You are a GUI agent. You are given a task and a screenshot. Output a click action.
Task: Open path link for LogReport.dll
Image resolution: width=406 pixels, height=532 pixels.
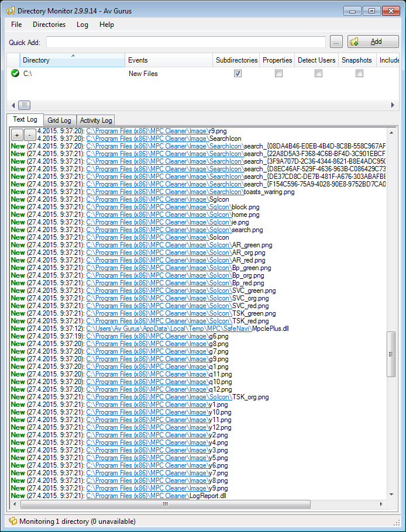[x=138, y=496]
